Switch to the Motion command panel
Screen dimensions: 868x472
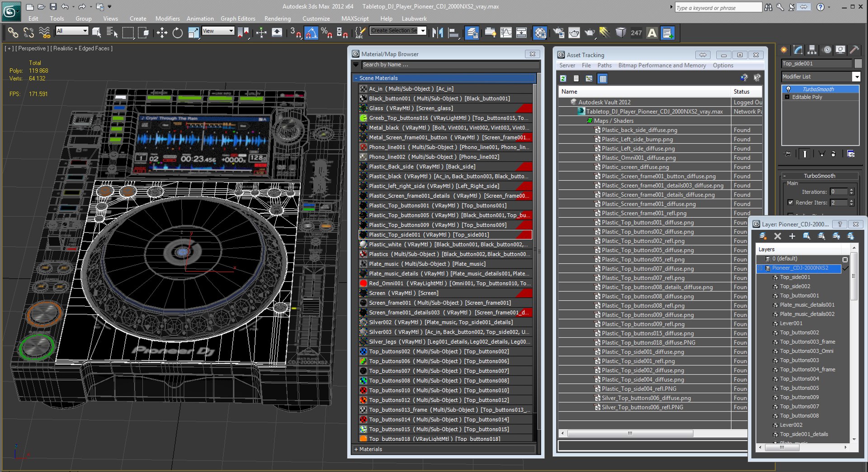tap(827, 50)
